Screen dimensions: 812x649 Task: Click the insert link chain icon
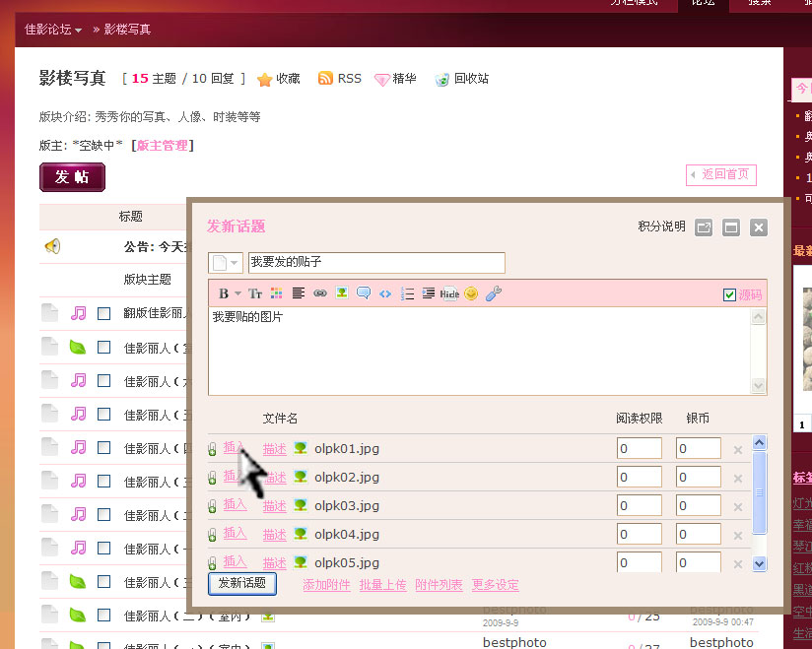point(320,293)
